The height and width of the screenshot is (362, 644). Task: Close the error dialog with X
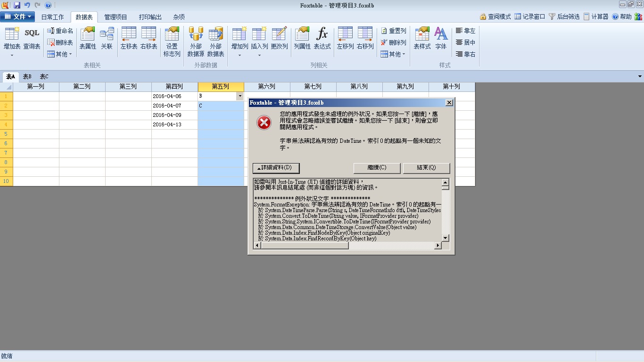click(449, 102)
